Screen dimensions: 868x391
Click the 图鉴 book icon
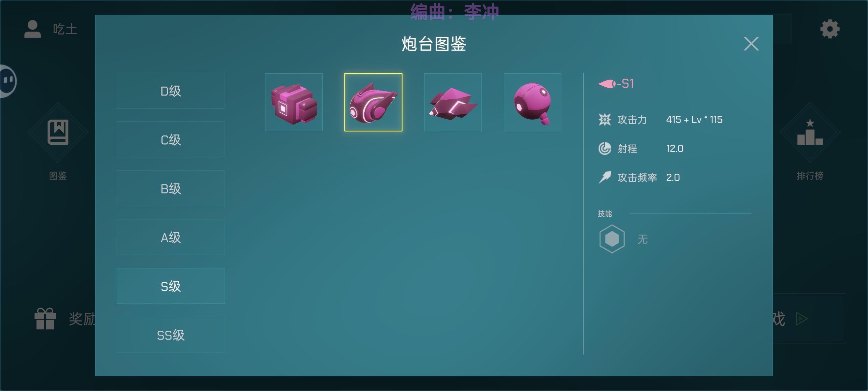tap(58, 132)
